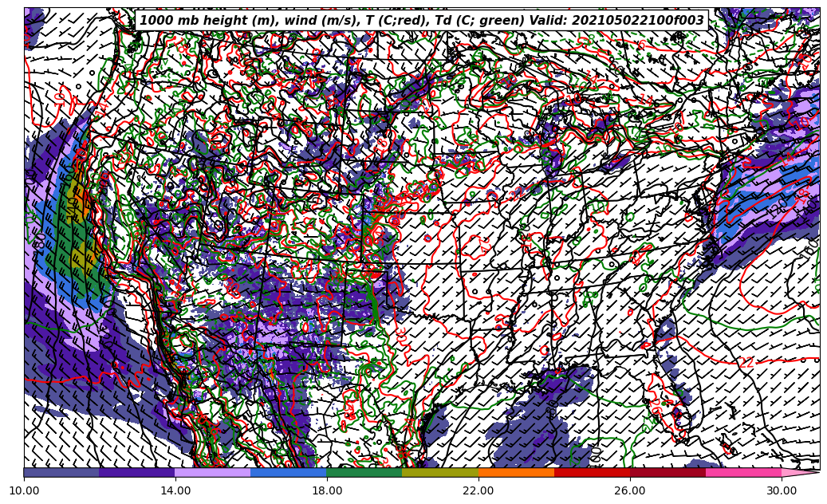Click the green colorbar segment
The height and width of the screenshot is (504, 827).
[x=364, y=473]
